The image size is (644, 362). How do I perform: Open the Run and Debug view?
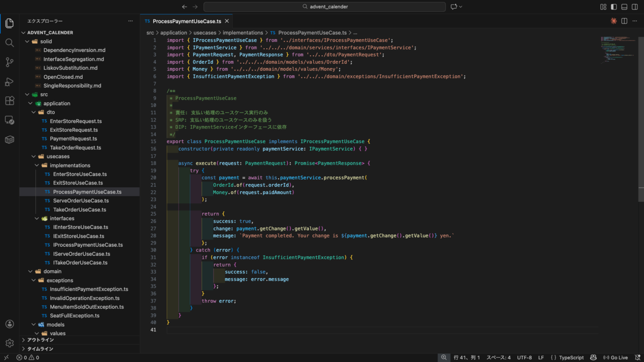(x=9, y=82)
